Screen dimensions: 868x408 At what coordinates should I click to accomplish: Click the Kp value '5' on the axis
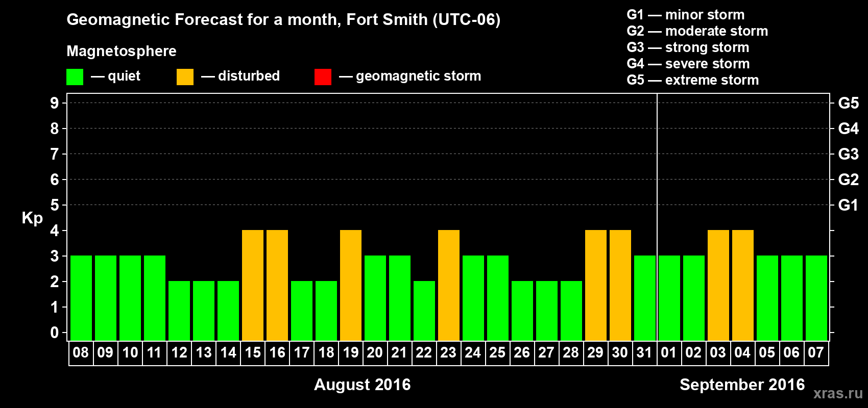point(55,205)
